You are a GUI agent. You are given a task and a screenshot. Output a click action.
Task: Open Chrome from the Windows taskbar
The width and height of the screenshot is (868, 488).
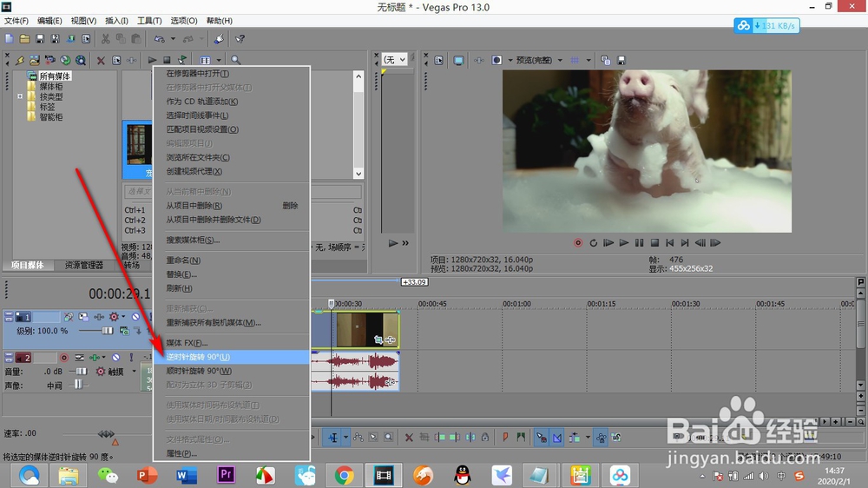click(x=344, y=475)
